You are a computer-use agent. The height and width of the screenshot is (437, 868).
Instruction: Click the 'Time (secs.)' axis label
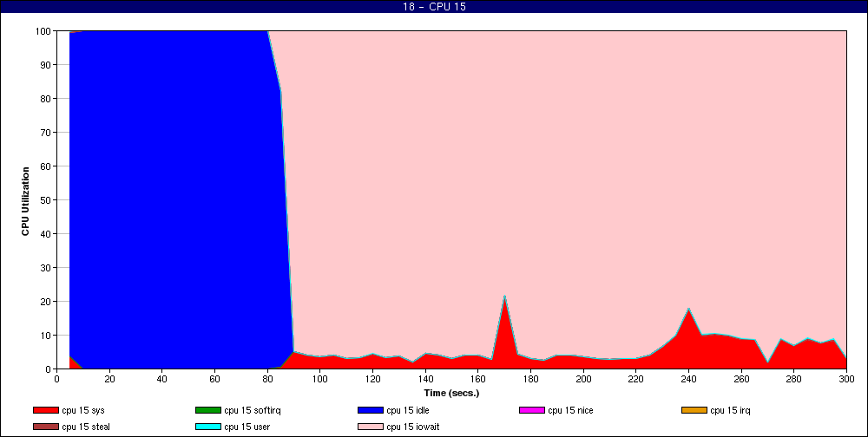[451, 394]
